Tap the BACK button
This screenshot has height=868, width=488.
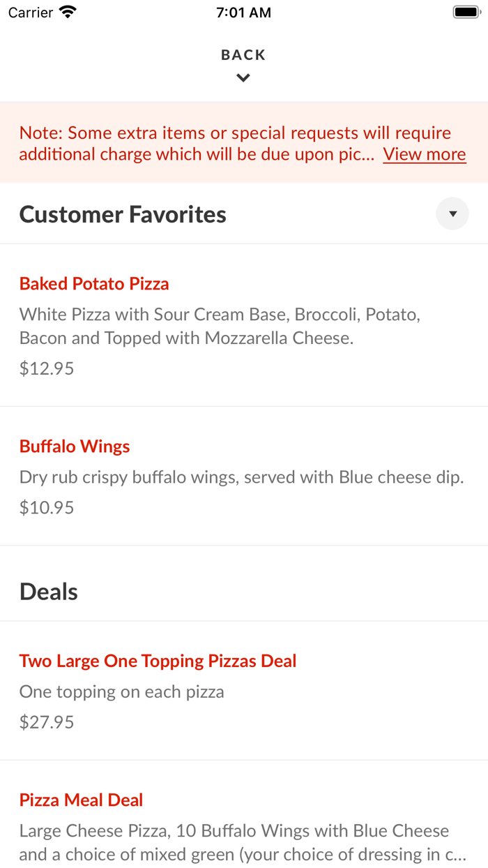pyautogui.click(x=243, y=54)
